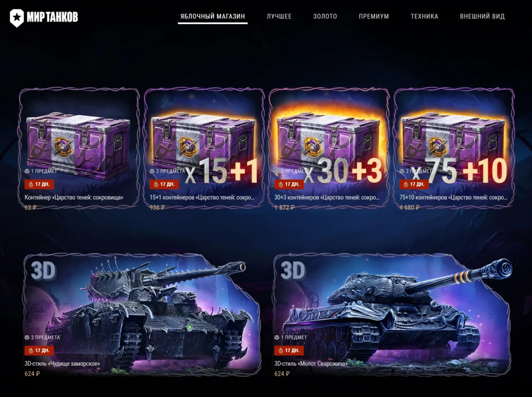This screenshot has height=397, width=532.
Task: Open the Премиум tab
Action: click(374, 16)
